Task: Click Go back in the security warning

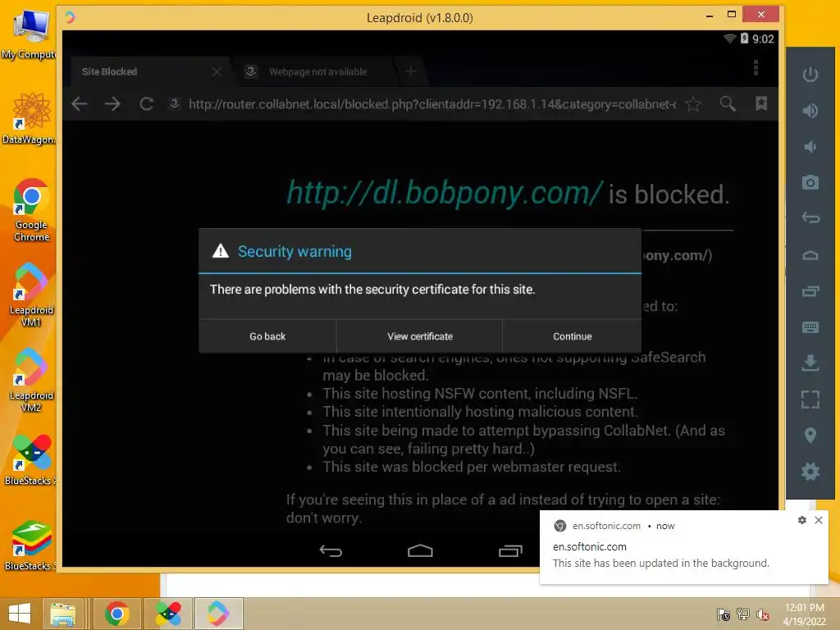Action: click(x=267, y=336)
